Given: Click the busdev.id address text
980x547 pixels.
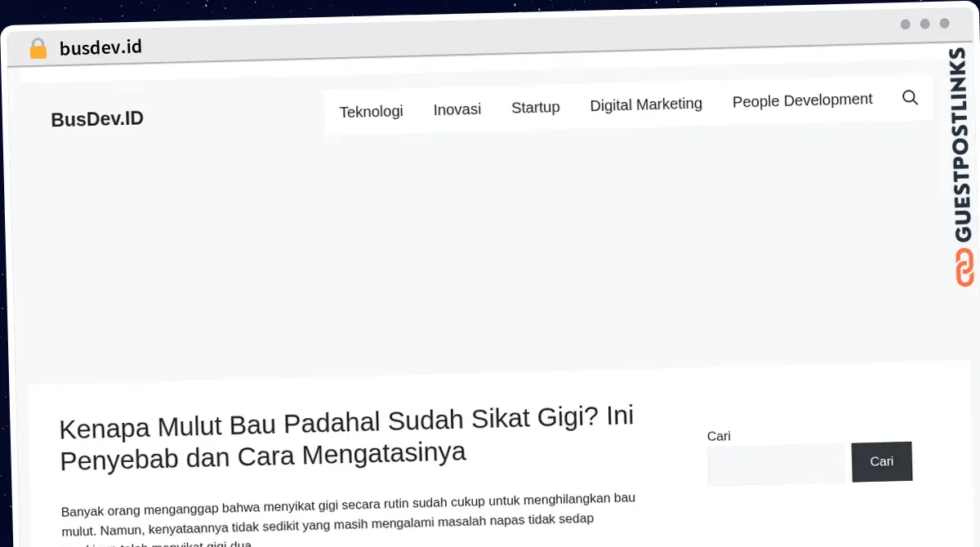Looking at the screenshot, I should point(100,47).
